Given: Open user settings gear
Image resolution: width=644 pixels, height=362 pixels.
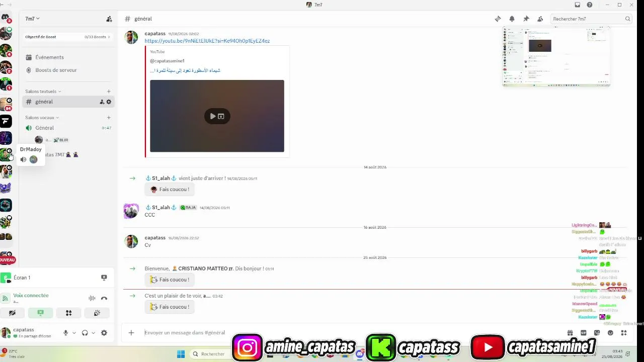Looking at the screenshot, I should [104, 333].
